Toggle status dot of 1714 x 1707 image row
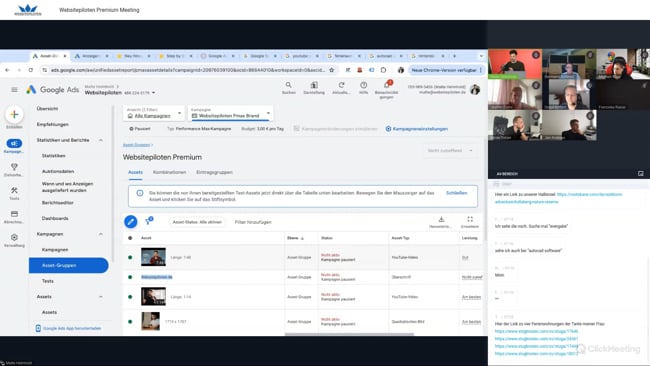Viewport: 650px width, 366px height. point(130,322)
